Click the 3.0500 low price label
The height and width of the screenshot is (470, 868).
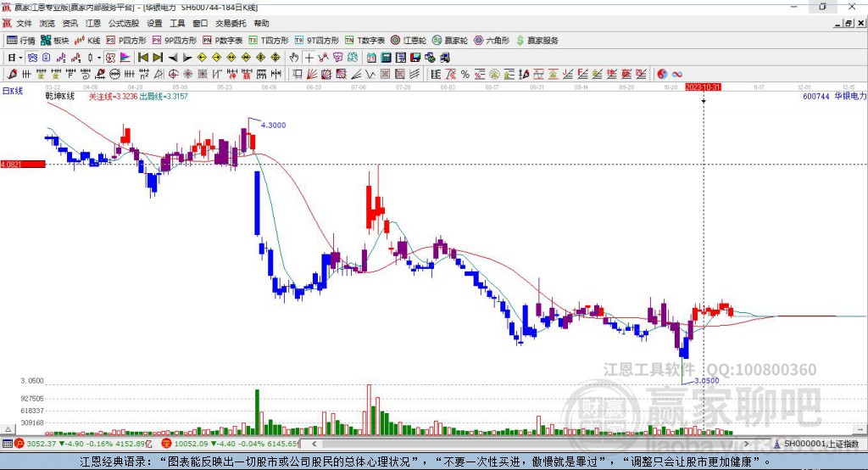coord(707,381)
